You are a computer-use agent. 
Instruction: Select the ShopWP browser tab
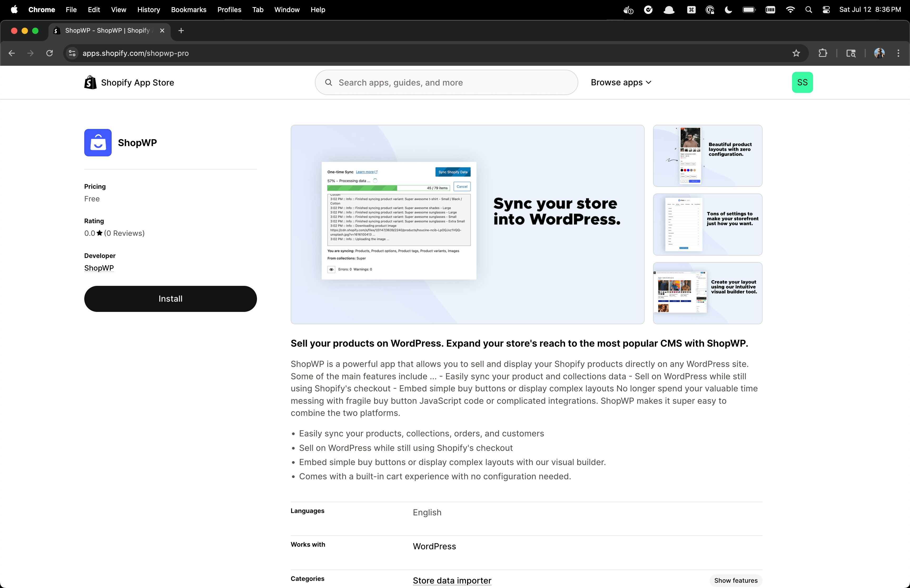tap(110, 31)
